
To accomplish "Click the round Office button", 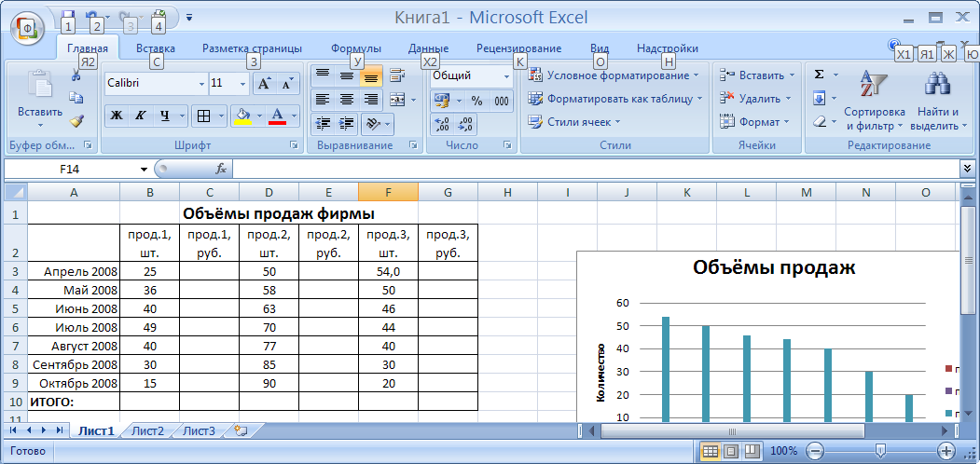I will pyautogui.click(x=27, y=27).
